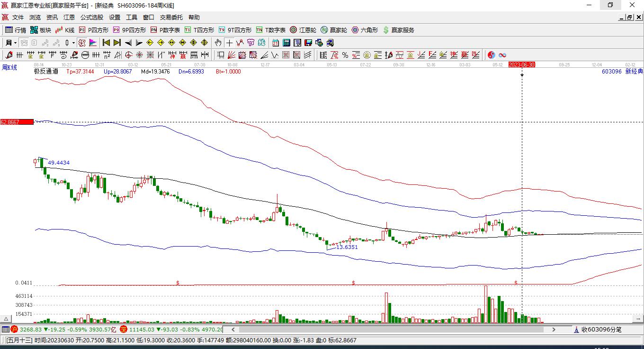Click the pink flag icon
This screenshot has width=644, height=349.
point(93,43)
